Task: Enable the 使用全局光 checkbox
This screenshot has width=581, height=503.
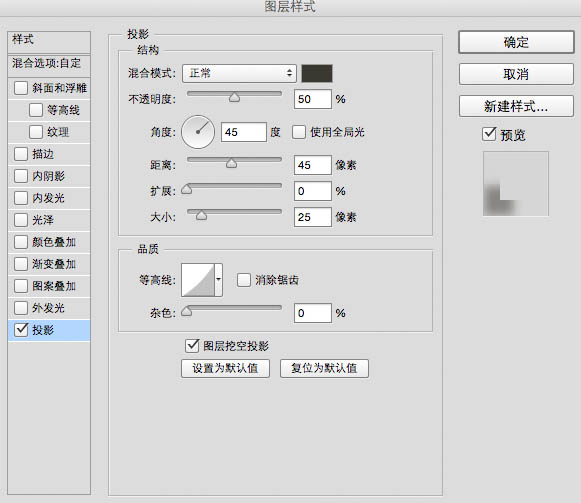Action: click(x=299, y=132)
